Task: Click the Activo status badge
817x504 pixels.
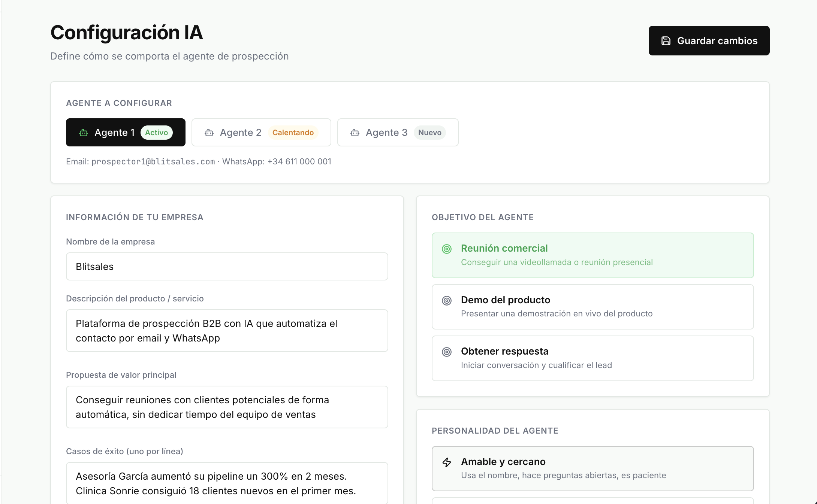Action: tap(156, 133)
